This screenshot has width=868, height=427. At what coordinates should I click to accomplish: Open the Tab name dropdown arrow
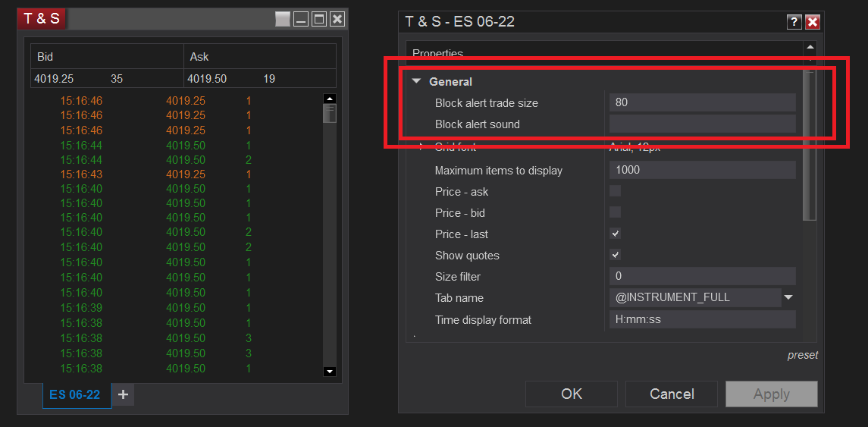(788, 297)
